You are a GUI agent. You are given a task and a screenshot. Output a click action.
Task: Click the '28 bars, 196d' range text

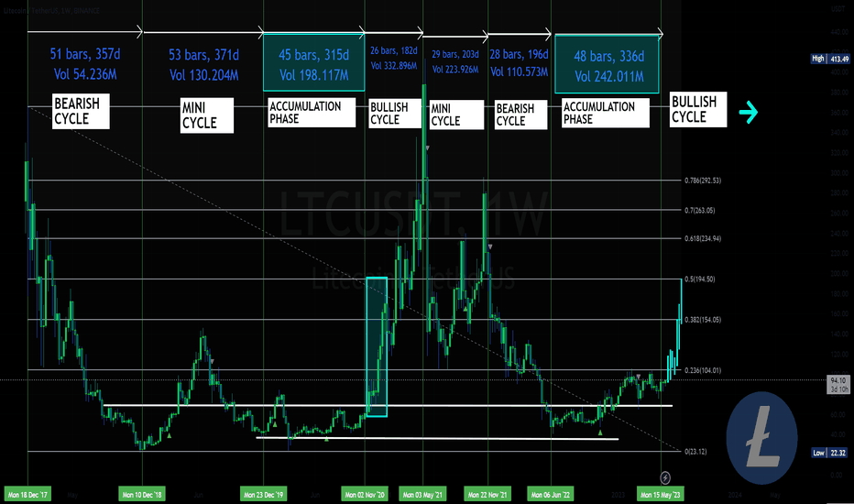[x=519, y=54]
